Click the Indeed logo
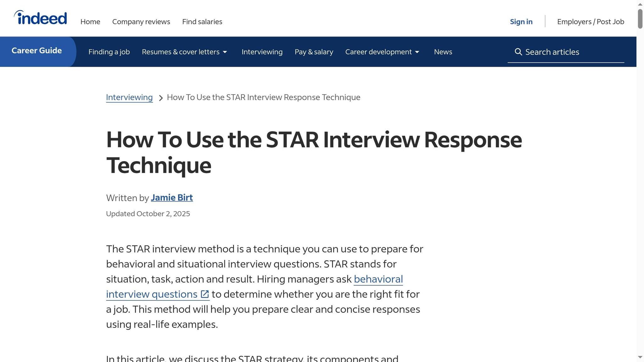This screenshot has height=362, width=644. coord(40,18)
